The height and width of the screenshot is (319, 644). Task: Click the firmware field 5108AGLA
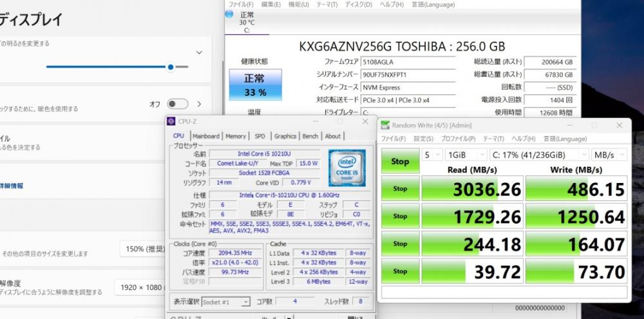[x=408, y=62]
